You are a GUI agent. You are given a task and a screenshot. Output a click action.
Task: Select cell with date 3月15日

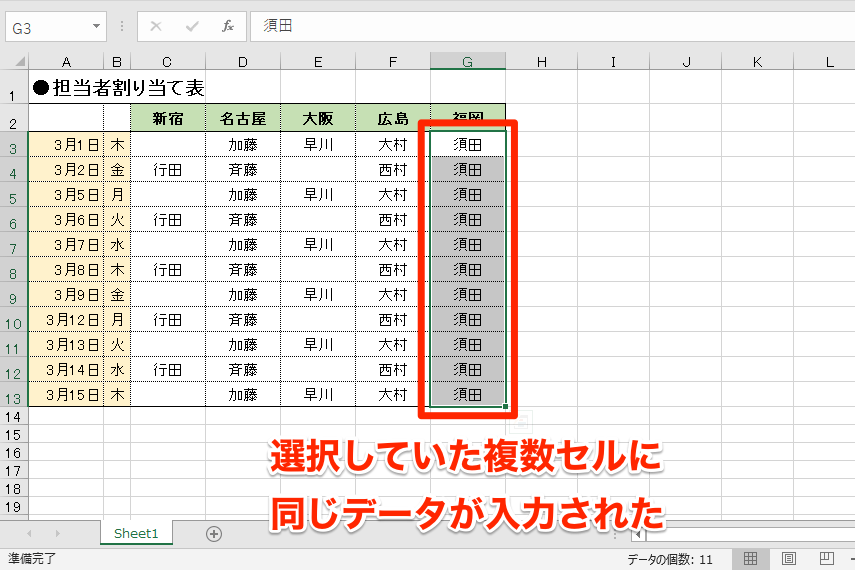click(x=65, y=394)
